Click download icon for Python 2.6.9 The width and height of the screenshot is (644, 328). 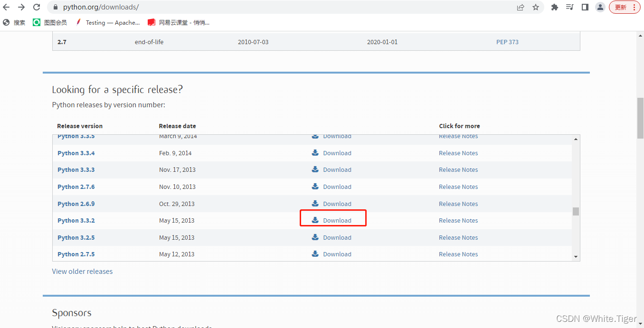tap(315, 203)
